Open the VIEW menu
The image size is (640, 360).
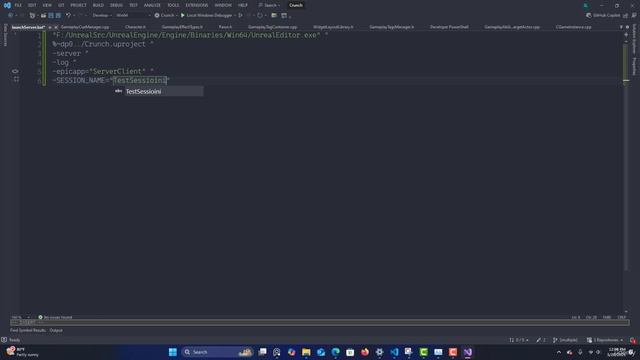pos(47,5)
